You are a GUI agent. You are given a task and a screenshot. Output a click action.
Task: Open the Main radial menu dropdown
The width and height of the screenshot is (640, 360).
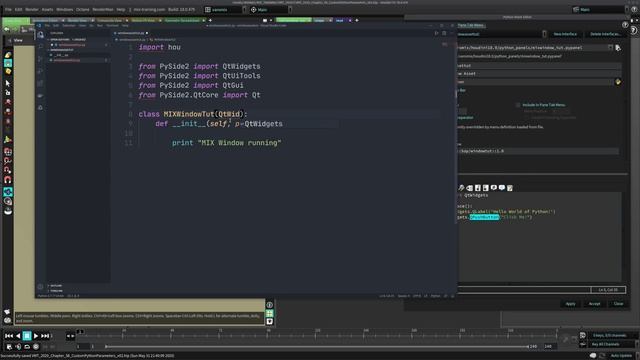coord(290,9)
